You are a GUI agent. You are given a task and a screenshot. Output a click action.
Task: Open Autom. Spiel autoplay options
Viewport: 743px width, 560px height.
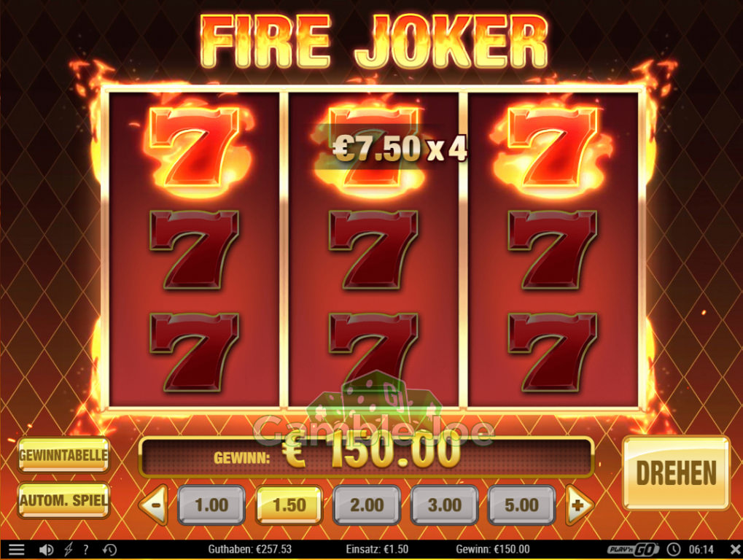click(x=63, y=500)
